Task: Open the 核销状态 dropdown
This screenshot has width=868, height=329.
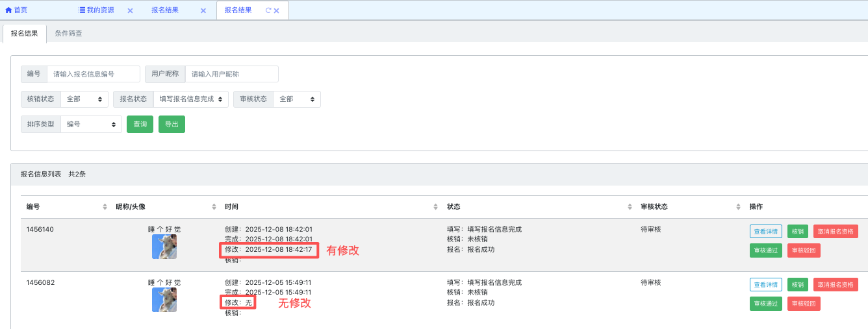Action: tap(84, 99)
